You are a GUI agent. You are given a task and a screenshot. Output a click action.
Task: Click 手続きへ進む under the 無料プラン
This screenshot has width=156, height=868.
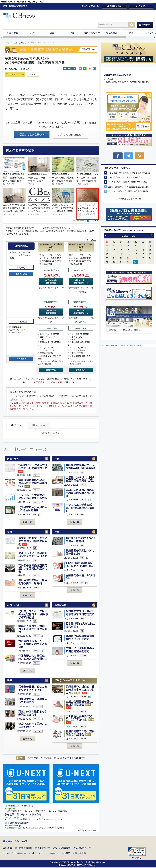tap(21, 274)
